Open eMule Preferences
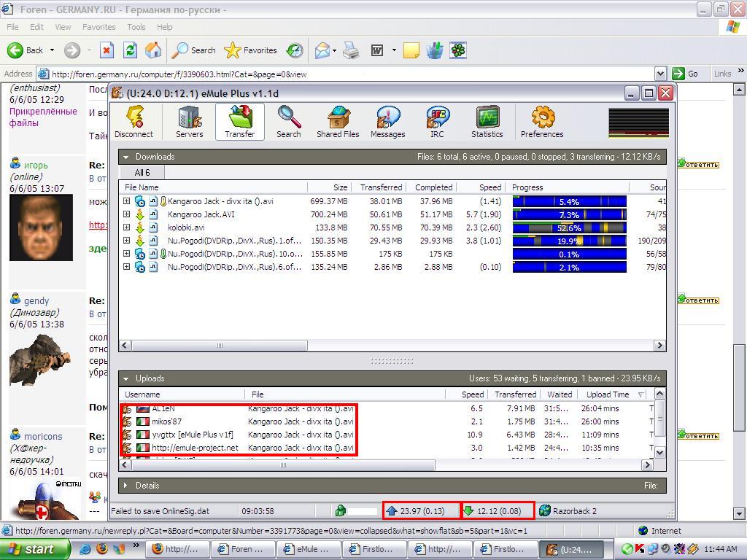This screenshot has height=560, width=747. coord(542,122)
